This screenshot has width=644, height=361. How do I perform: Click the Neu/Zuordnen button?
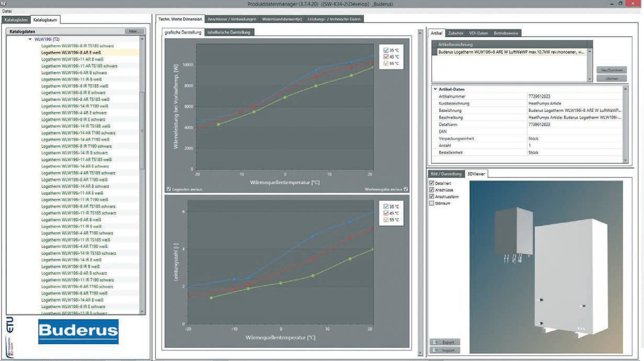[x=611, y=70]
